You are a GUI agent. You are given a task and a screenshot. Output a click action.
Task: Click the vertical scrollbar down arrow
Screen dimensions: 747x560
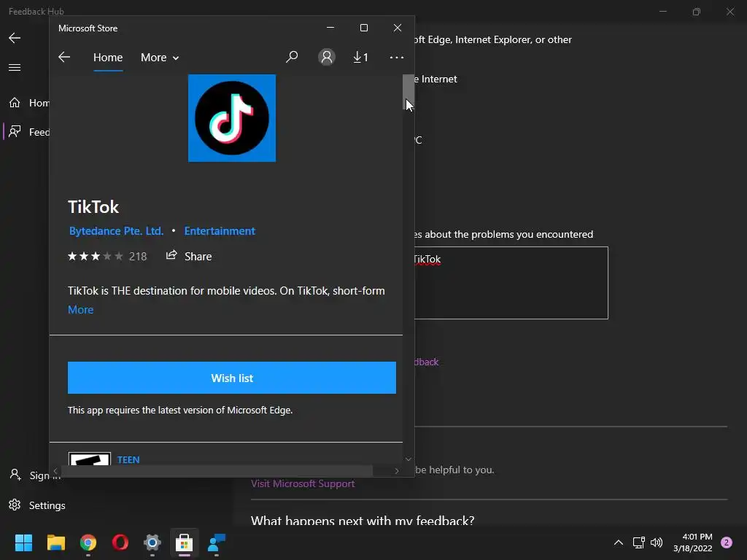(409, 459)
